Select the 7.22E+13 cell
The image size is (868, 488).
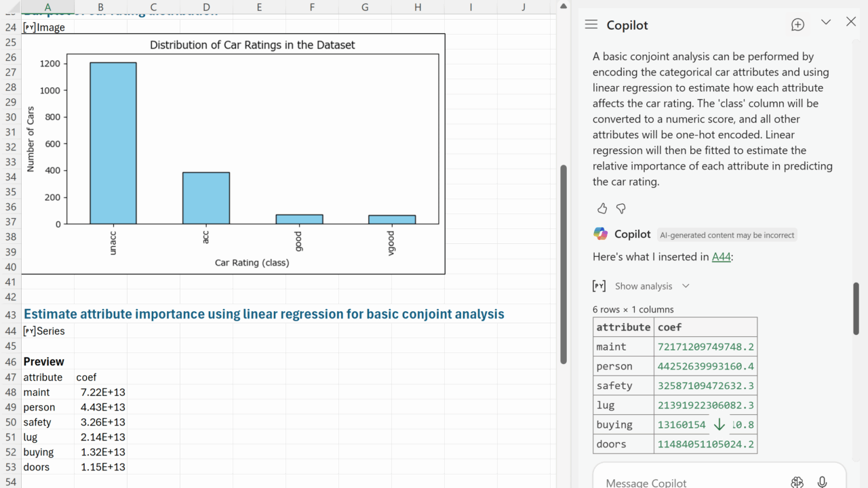(100, 392)
